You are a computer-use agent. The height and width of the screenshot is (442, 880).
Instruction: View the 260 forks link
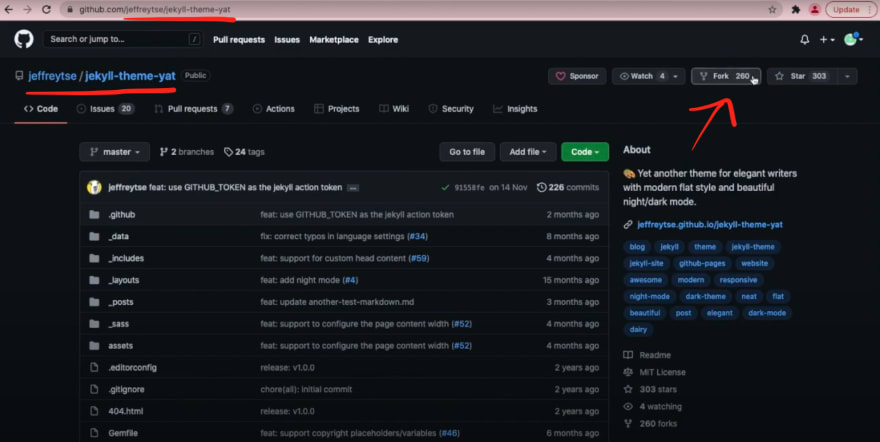[x=658, y=424]
